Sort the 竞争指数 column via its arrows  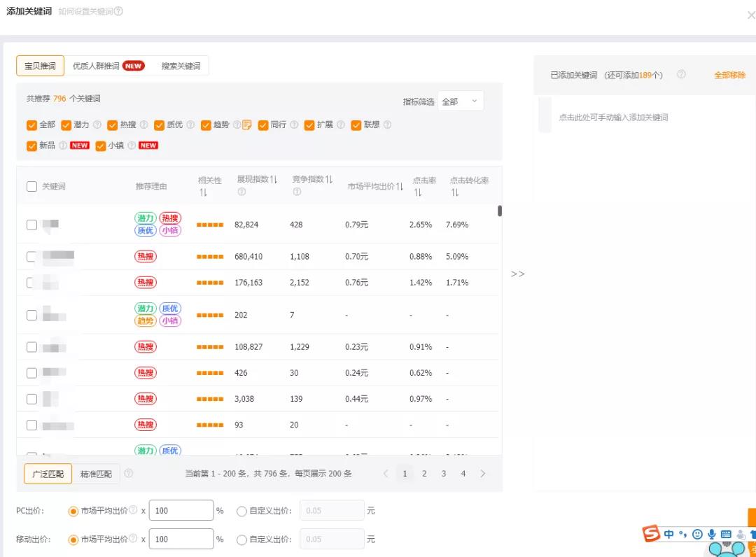point(329,180)
